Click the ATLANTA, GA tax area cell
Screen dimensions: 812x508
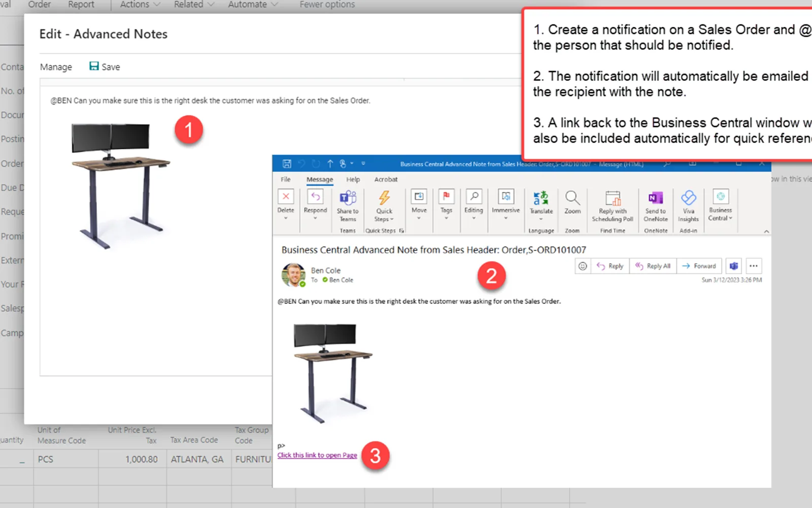point(197,459)
